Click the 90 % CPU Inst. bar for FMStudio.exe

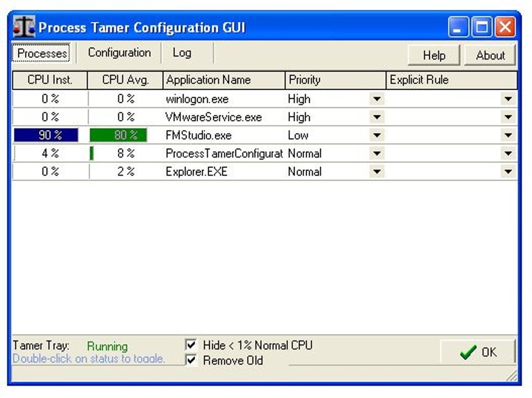[46, 135]
